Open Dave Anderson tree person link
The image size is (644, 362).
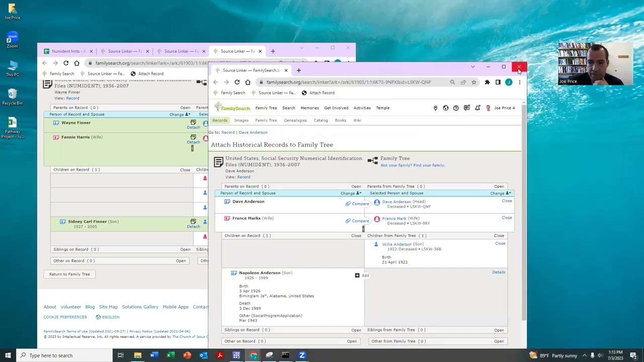(x=396, y=202)
